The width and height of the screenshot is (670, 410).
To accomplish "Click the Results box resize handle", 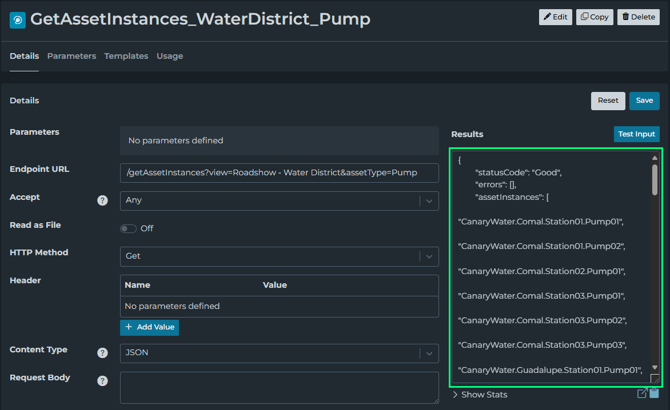I will tap(655, 378).
